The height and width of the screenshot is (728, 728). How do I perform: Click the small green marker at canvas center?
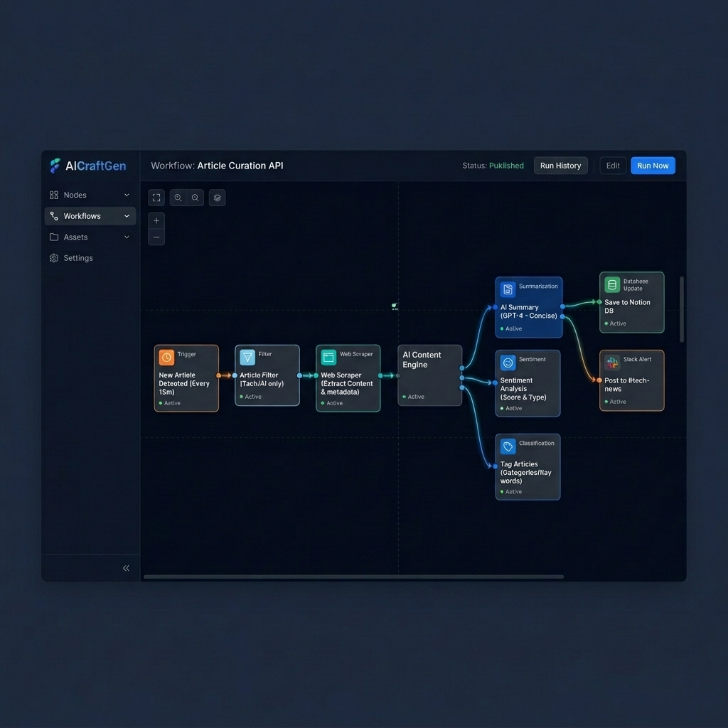coord(394,306)
